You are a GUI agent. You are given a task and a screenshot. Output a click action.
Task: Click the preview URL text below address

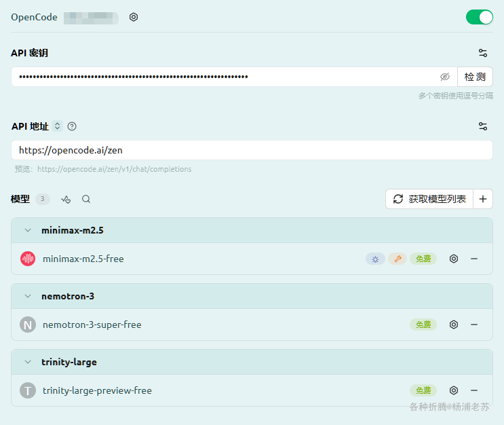pyautogui.click(x=114, y=169)
